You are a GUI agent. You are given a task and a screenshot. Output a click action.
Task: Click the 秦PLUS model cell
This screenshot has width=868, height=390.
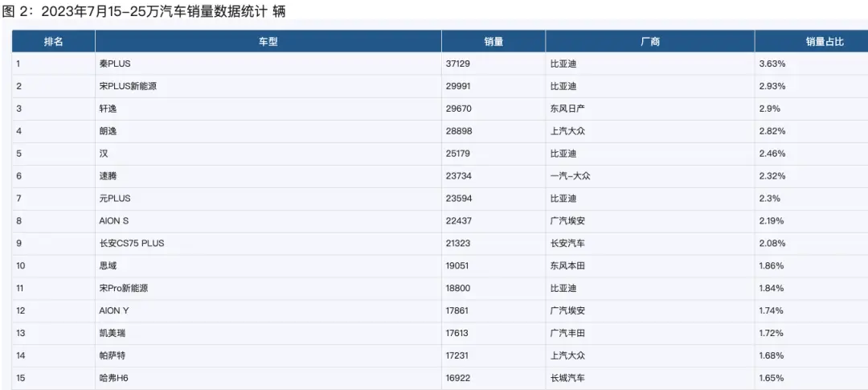coord(114,64)
